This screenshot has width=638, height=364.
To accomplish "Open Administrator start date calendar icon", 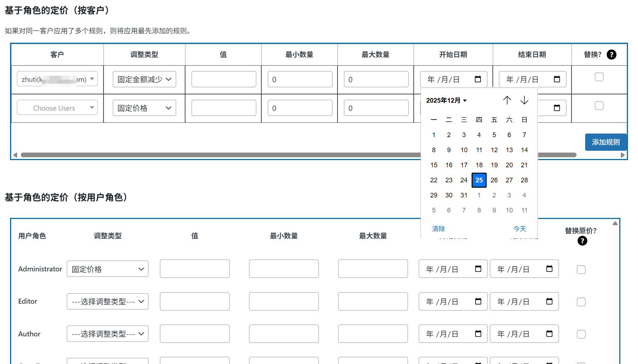I will point(478,269).
